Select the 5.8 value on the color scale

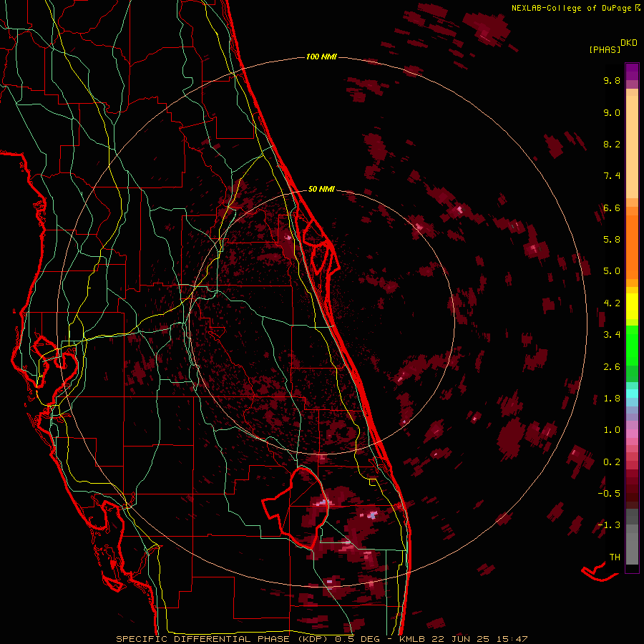[612, 240]
